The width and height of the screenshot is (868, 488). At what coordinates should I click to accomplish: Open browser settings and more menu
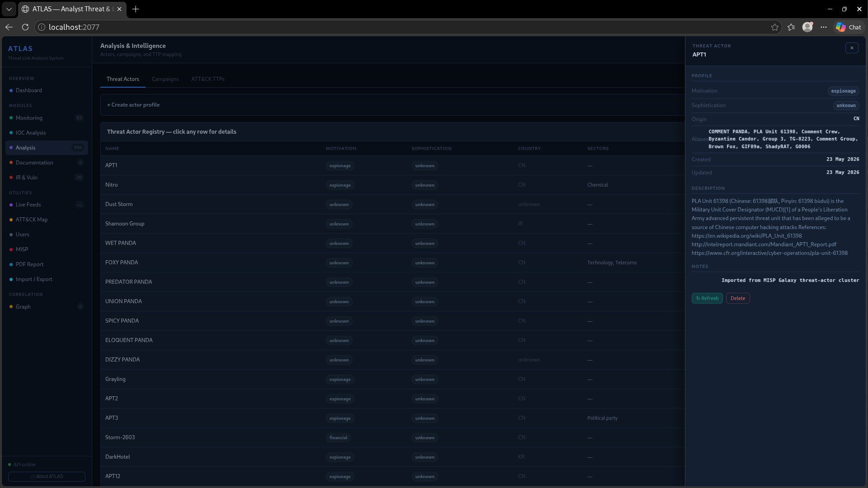tap(824, 27)
